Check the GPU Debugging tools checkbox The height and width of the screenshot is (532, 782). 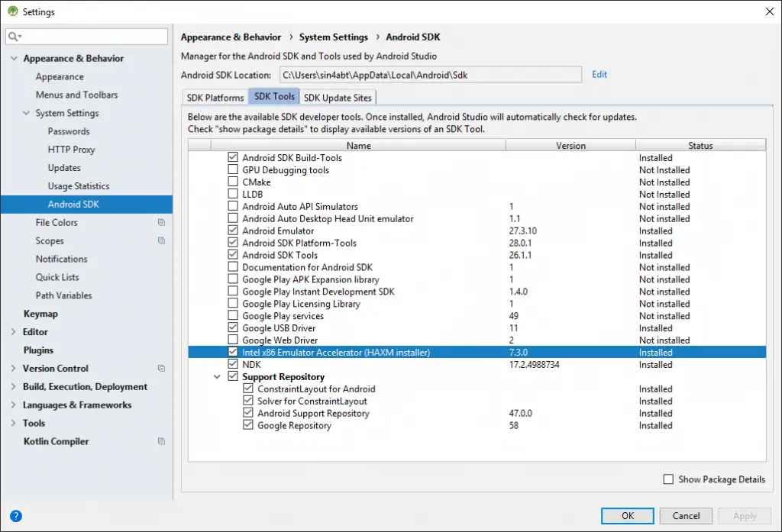point(233,169)
